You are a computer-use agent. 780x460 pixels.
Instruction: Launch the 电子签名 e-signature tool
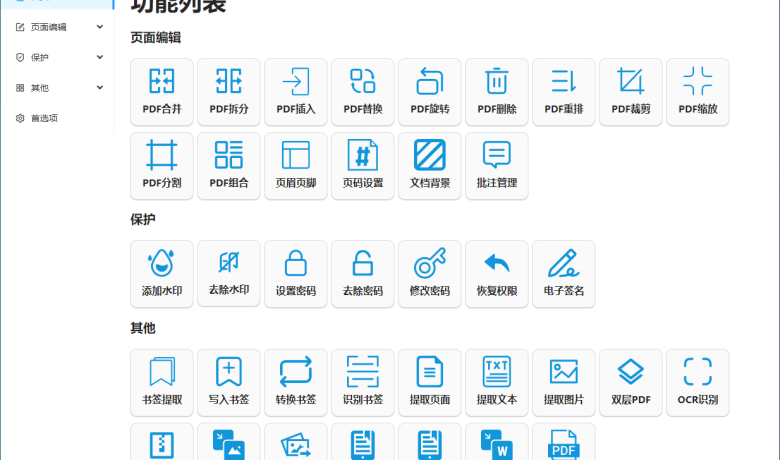[564, 274]
